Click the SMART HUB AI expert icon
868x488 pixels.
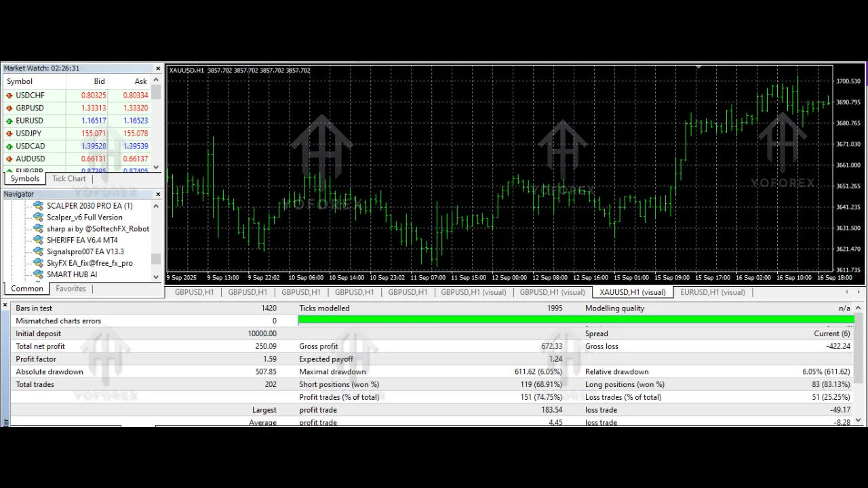[x=39, y=274]
